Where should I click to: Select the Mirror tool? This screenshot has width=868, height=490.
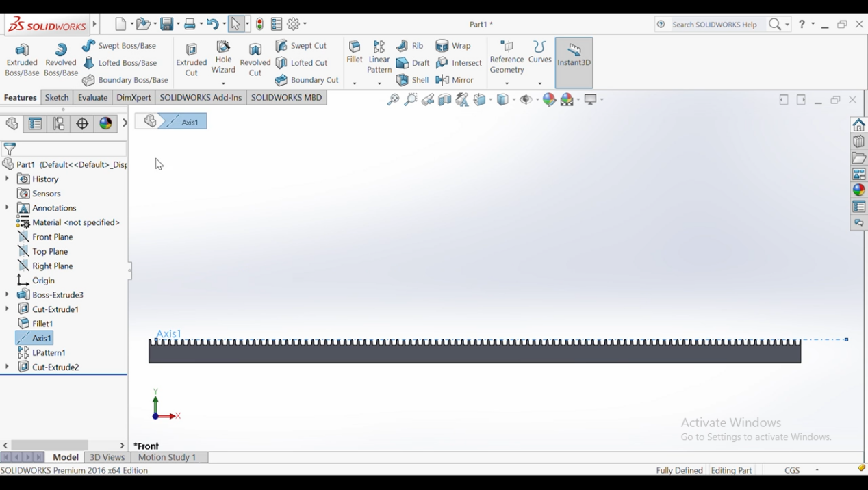[455, 80]
